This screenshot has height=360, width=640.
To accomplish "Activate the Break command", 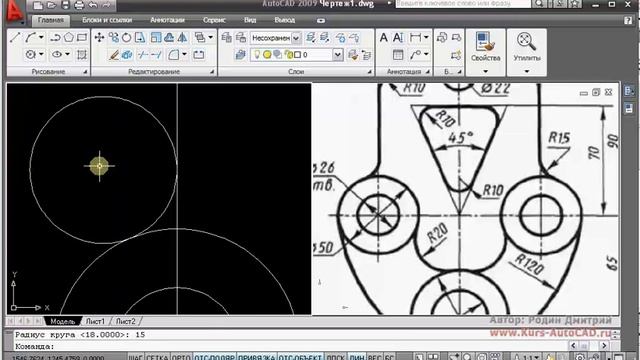I will (199, 54).
